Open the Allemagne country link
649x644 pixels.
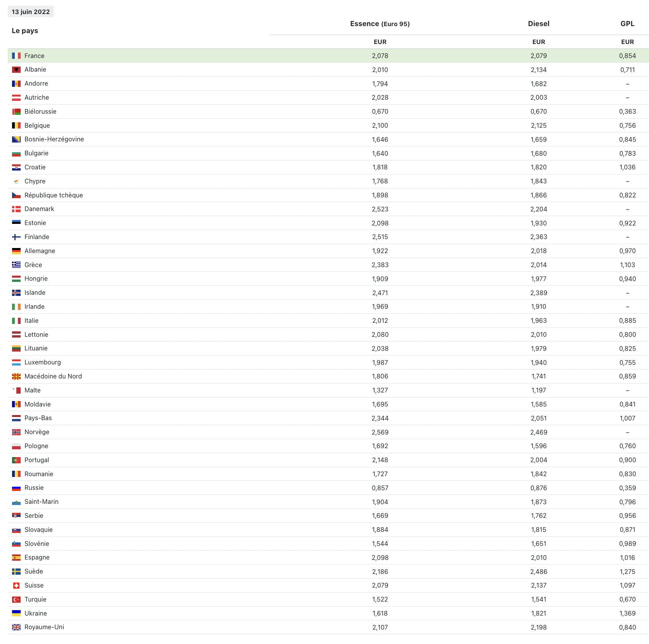(x=40, y=251)
